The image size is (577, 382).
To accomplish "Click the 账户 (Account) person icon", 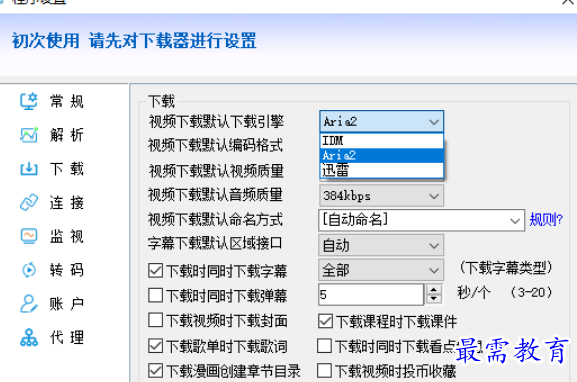I will 29,304.
